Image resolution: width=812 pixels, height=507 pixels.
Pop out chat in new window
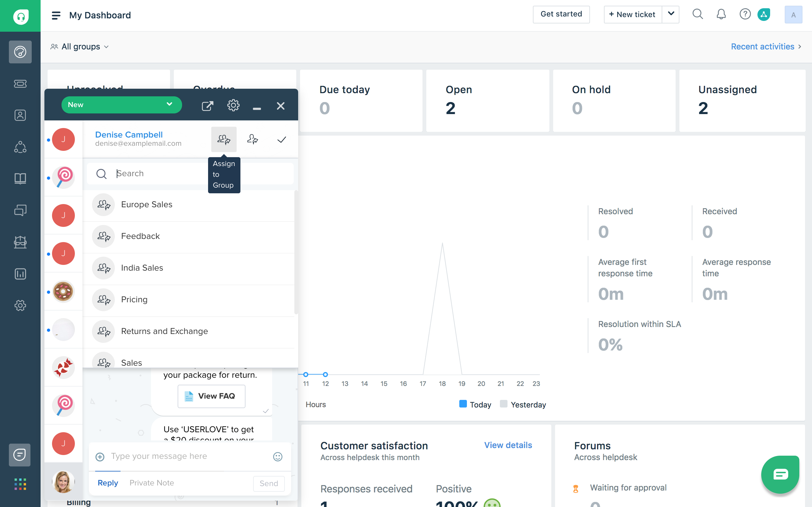click(207, 106)
